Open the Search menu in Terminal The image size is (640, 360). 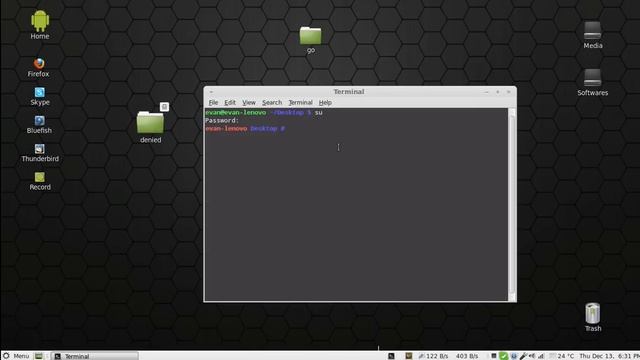click(272, 102)
